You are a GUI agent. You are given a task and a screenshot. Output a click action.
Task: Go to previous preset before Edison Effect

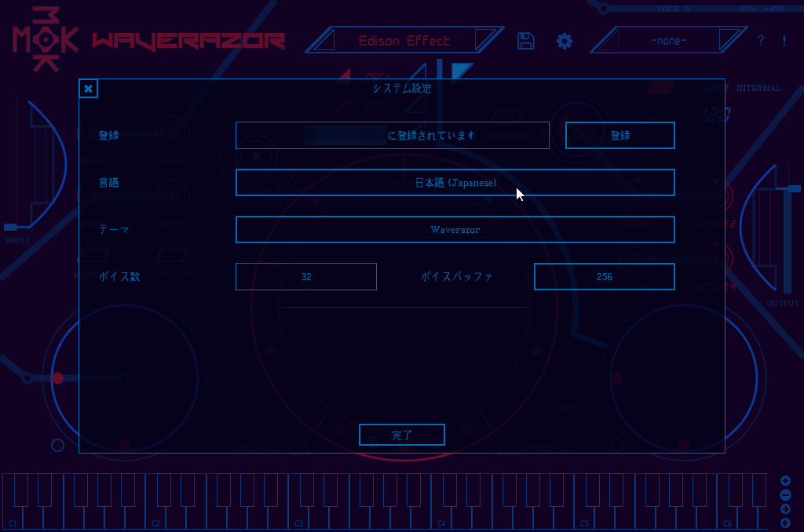click(x=323, y=41)
